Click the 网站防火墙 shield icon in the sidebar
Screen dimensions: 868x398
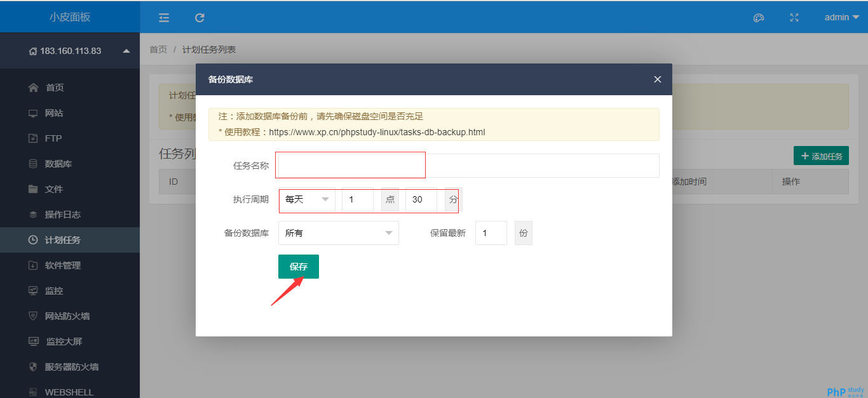pyautogui.click(x=33, y=316)
